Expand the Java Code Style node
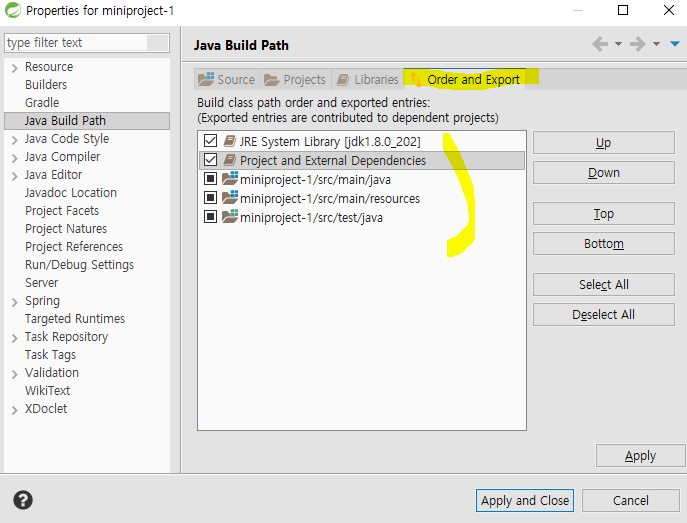687x523 pixels. tap(14, 140)
